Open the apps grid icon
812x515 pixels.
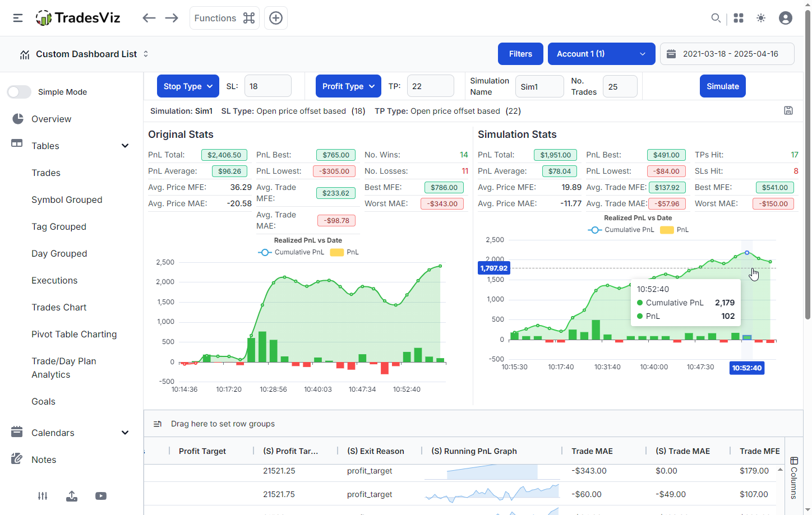pos(739,18)
